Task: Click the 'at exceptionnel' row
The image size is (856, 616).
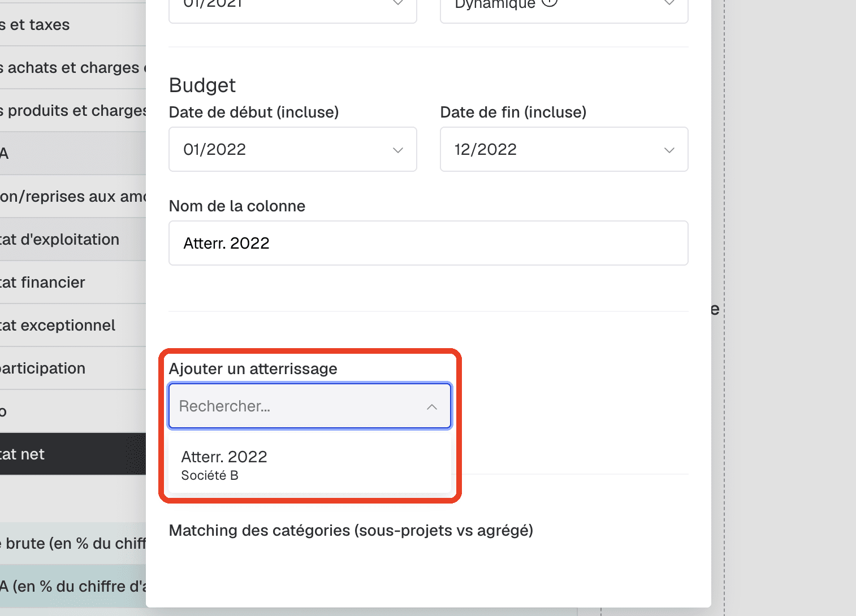Action: 73,326
